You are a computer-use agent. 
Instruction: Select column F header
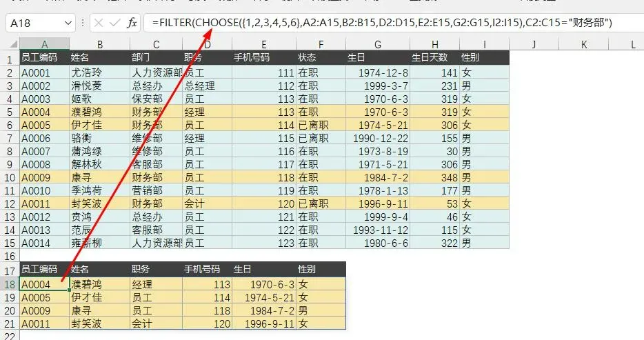tap(321, 44)
